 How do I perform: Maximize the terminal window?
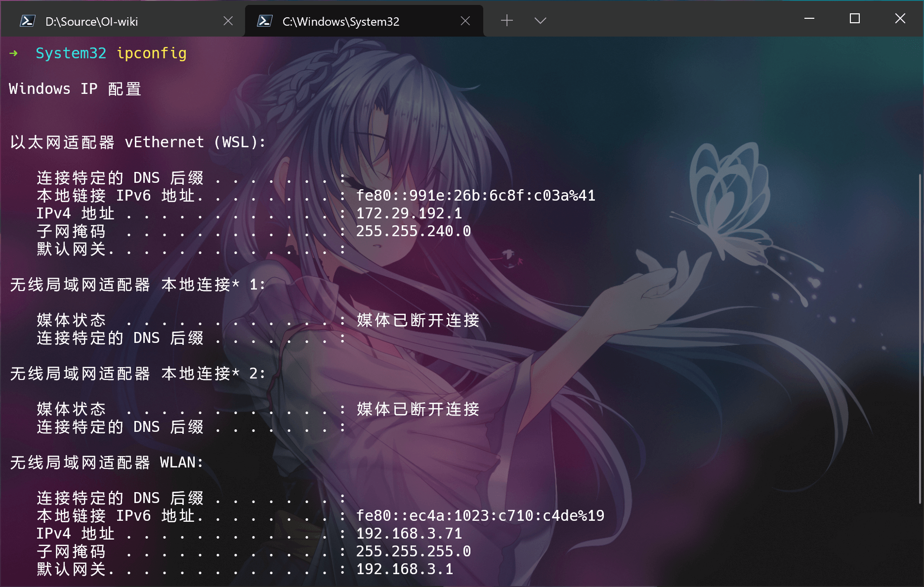click(855, 19)
